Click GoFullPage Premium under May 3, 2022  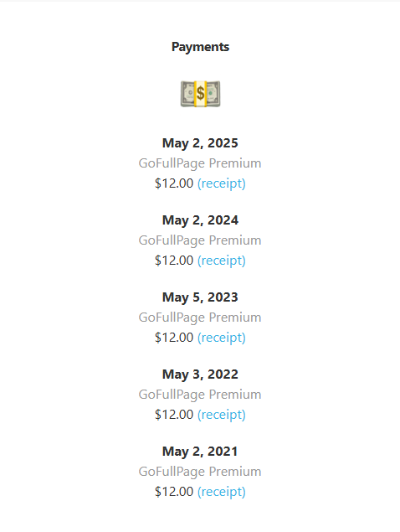point(200,395)
